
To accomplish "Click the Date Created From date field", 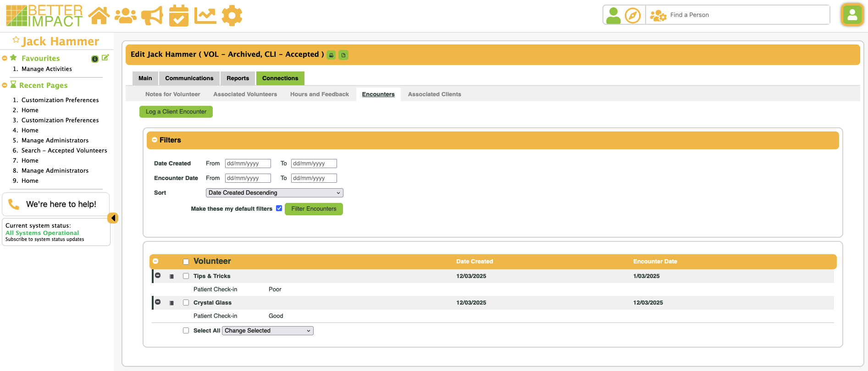I will tap(248, 164).
